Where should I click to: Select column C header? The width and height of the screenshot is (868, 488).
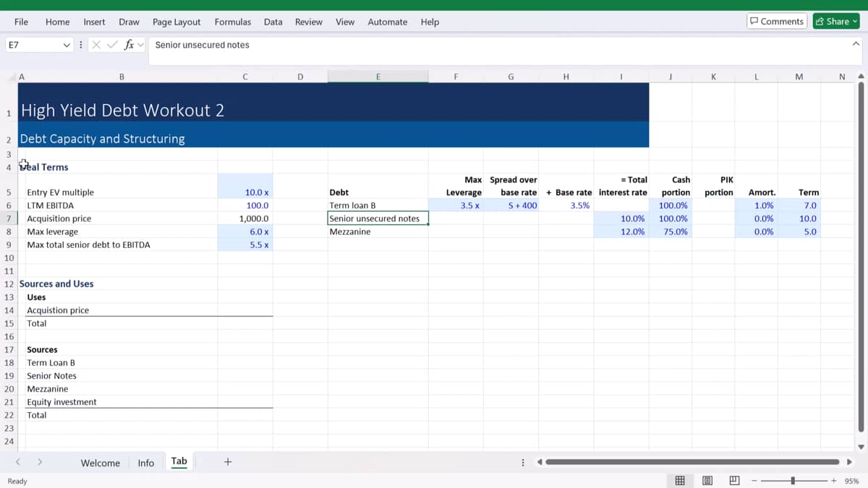pos(245,77)
